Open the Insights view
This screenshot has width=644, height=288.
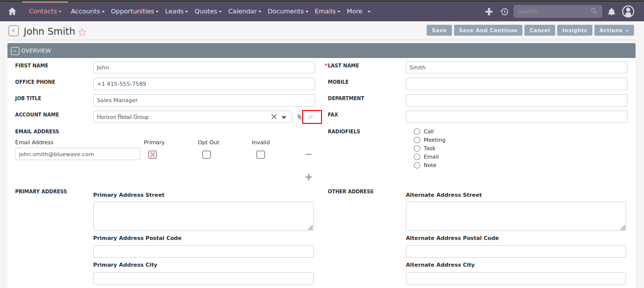coord(575,31)
